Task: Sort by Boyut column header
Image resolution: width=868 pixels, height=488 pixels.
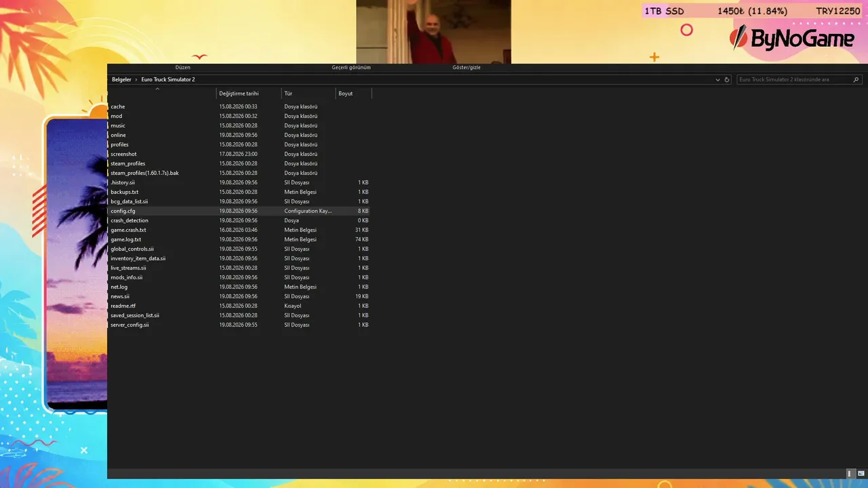Action: click(346, 94)
